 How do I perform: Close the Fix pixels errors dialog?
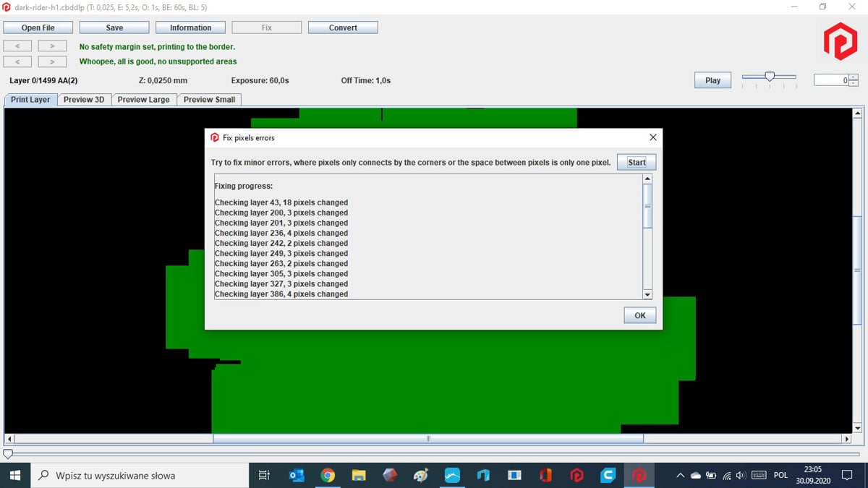pos(653,137)
